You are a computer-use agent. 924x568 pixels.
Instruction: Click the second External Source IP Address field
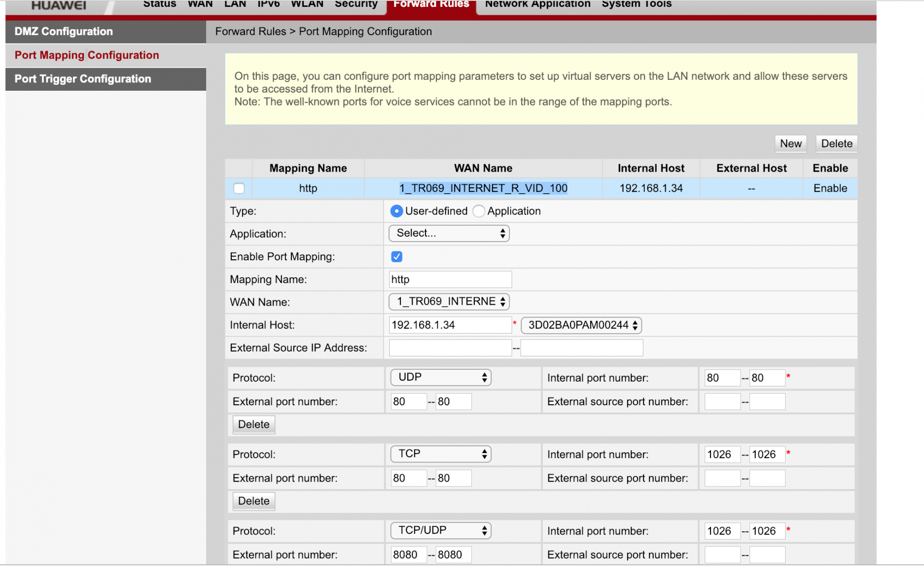point(582,348)
